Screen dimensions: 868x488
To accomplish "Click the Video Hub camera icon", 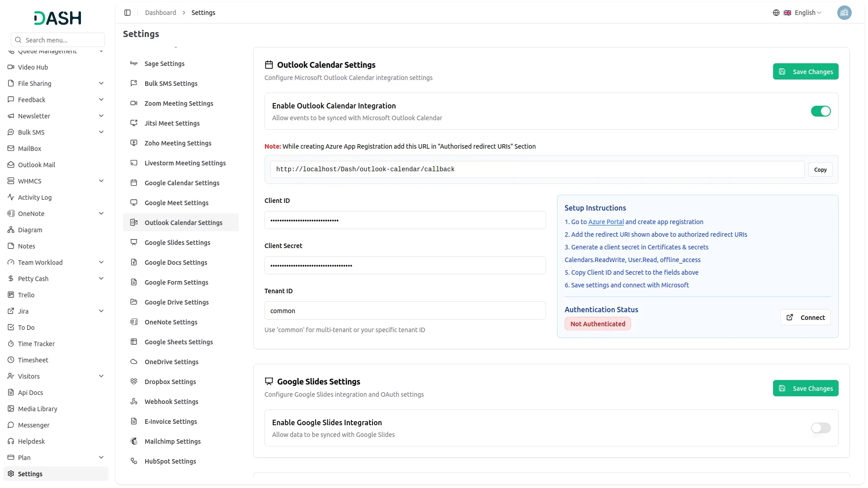I will [11, 67].
